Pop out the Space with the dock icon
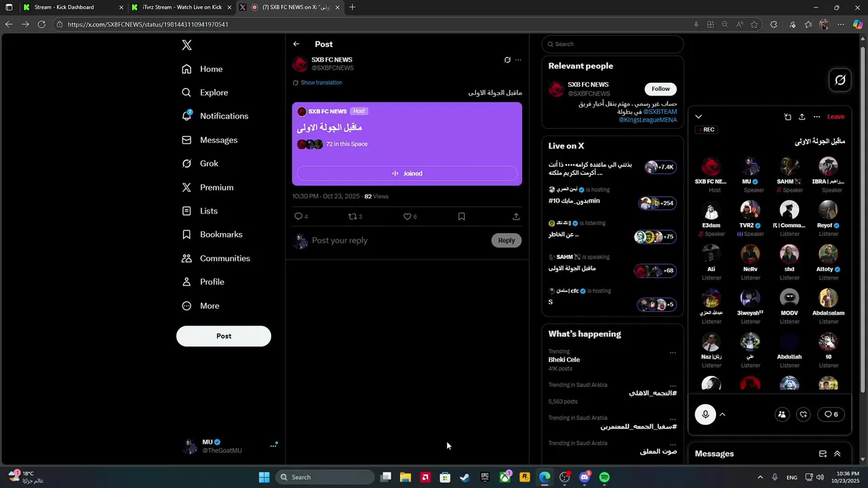 coord(787,117)
